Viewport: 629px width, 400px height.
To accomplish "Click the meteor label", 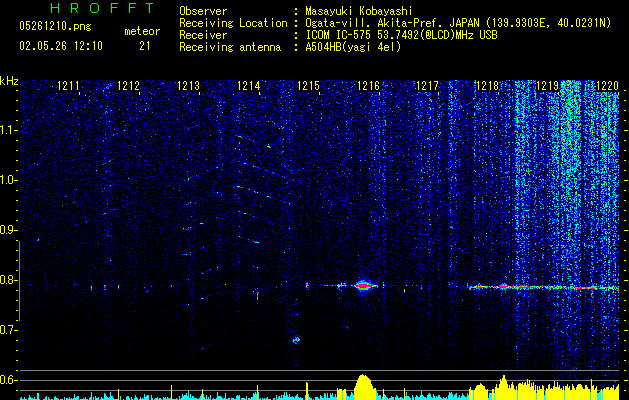I will coord(142,31).
